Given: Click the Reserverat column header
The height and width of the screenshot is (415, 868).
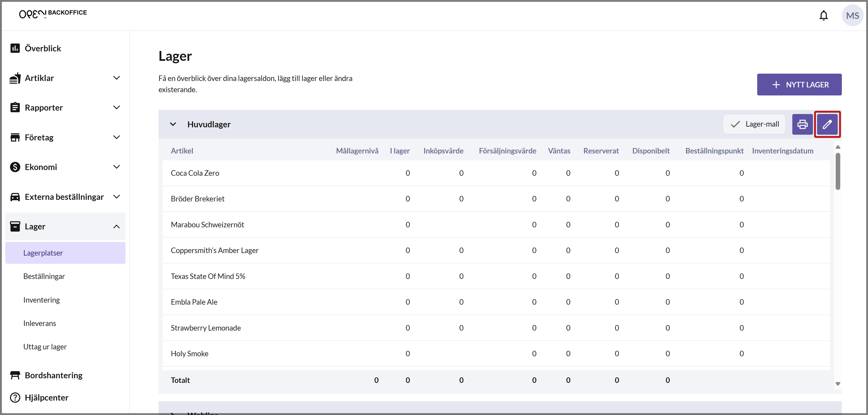Looking at the screenshot, I should (x=601, y=151).
